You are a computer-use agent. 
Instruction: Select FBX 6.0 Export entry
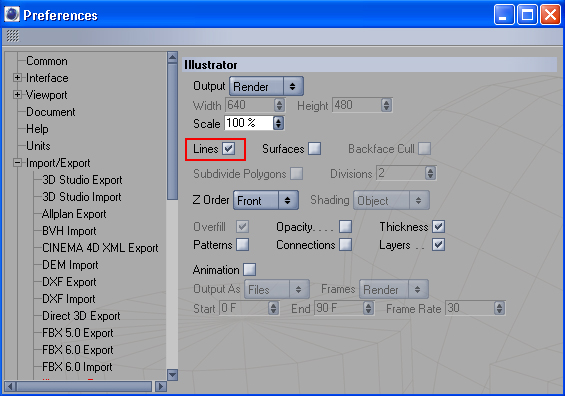coord(78,350)
